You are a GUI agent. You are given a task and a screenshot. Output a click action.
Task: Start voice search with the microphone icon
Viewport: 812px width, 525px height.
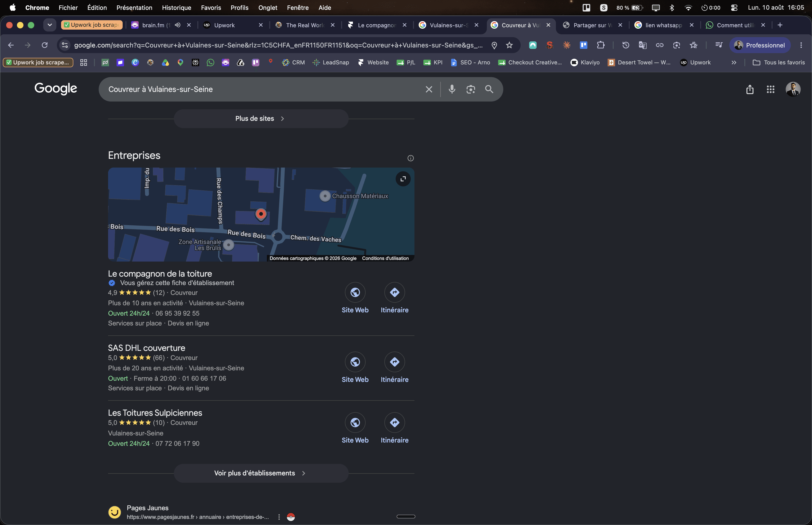[x=452, y=89]
